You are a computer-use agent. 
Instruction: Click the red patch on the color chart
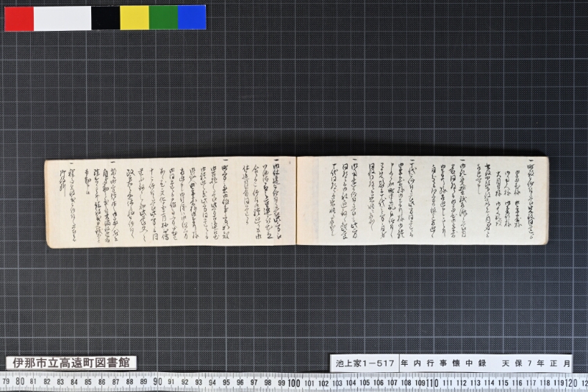tap(19, 18)
